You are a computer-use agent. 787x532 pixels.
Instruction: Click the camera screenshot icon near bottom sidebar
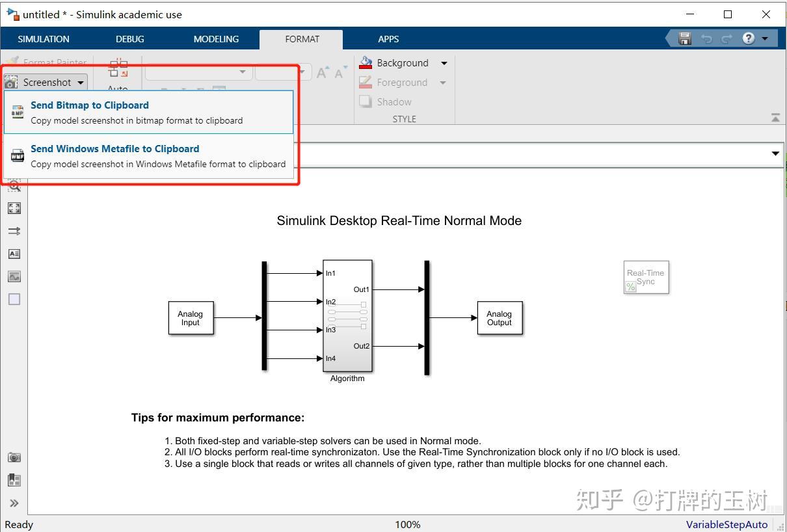[14, 457]
